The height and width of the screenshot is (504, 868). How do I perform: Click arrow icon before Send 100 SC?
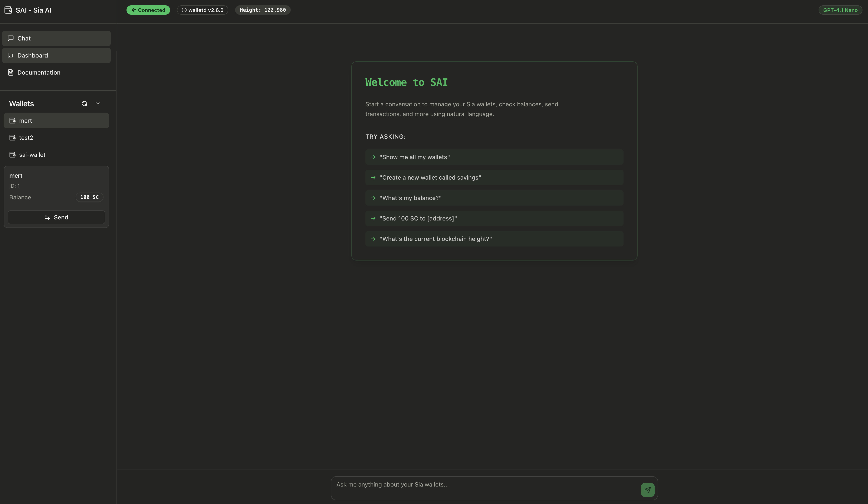click(373, 218)
